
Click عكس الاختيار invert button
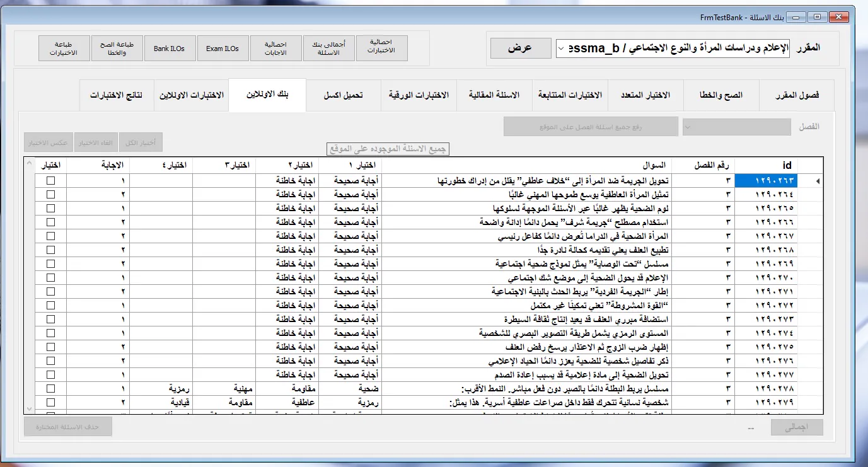pyautogui.click(x=49, y=142)
